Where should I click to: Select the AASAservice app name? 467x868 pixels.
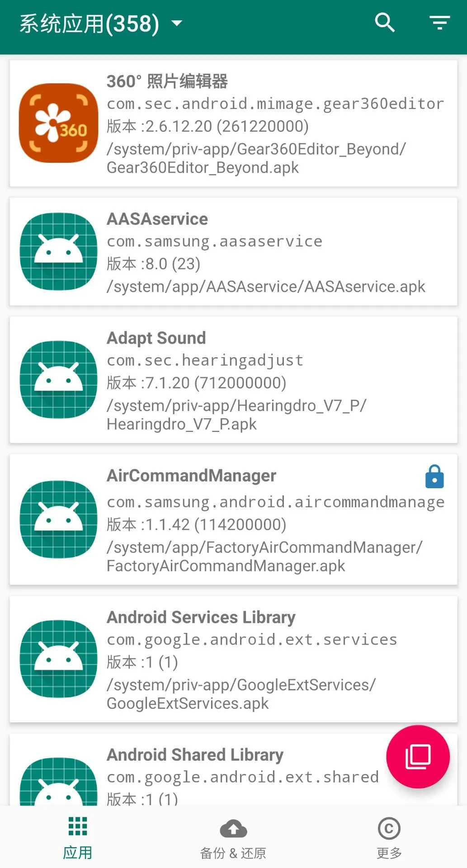[157, 219]
